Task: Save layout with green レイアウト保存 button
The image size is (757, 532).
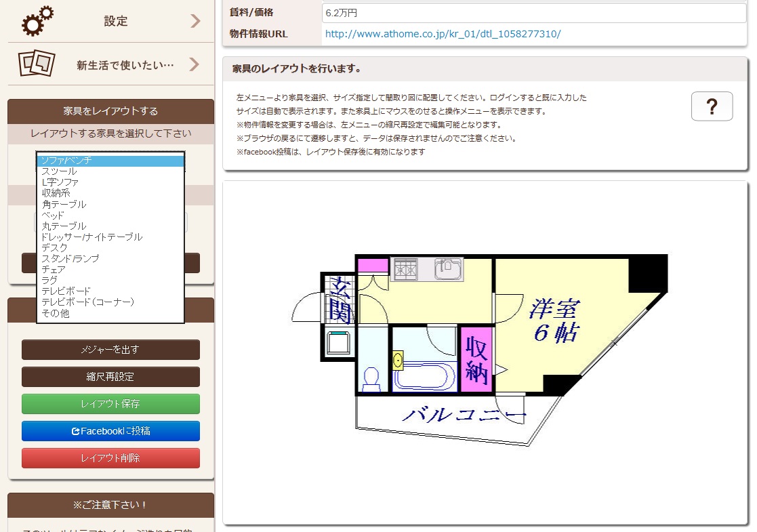Action: pos(110,404)
